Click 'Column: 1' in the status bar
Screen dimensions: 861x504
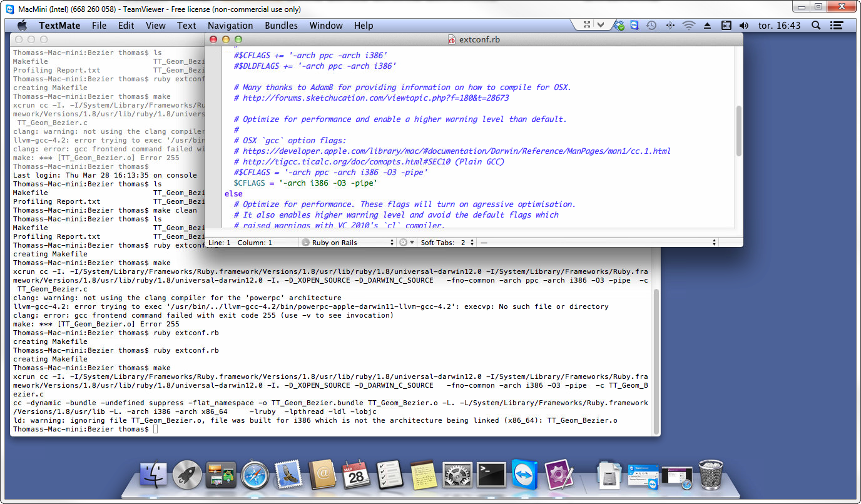pos(255,243)
